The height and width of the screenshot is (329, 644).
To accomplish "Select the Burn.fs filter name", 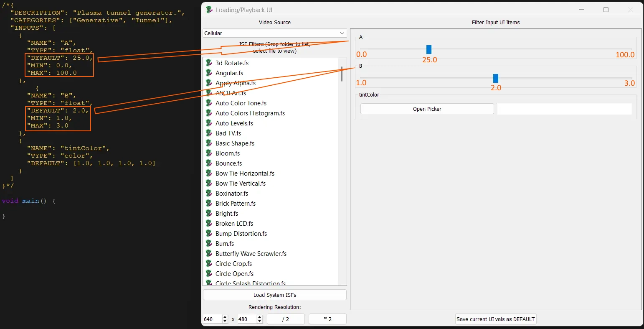I will point(225,243).
